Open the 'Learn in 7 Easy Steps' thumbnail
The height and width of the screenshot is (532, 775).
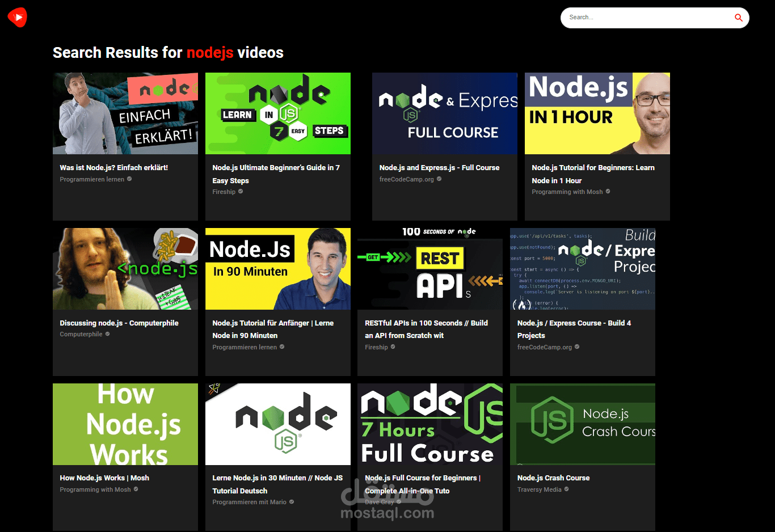278,113
